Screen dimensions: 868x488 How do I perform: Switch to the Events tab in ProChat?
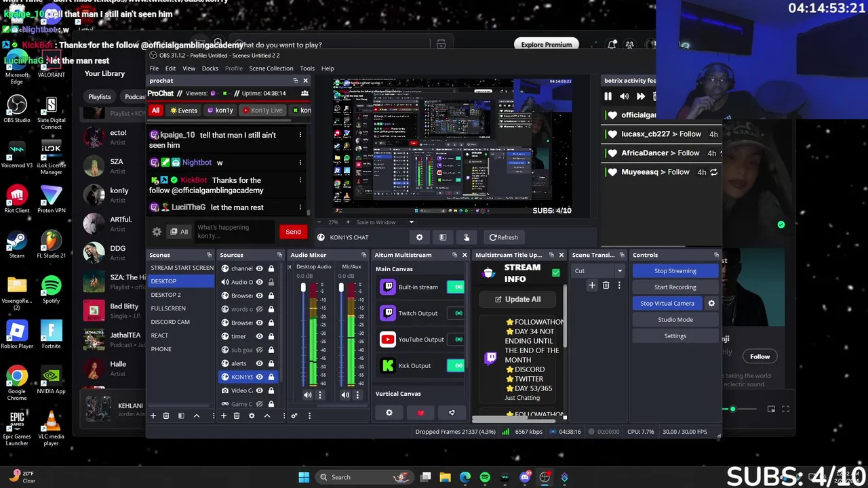click(x=184, y=110)
